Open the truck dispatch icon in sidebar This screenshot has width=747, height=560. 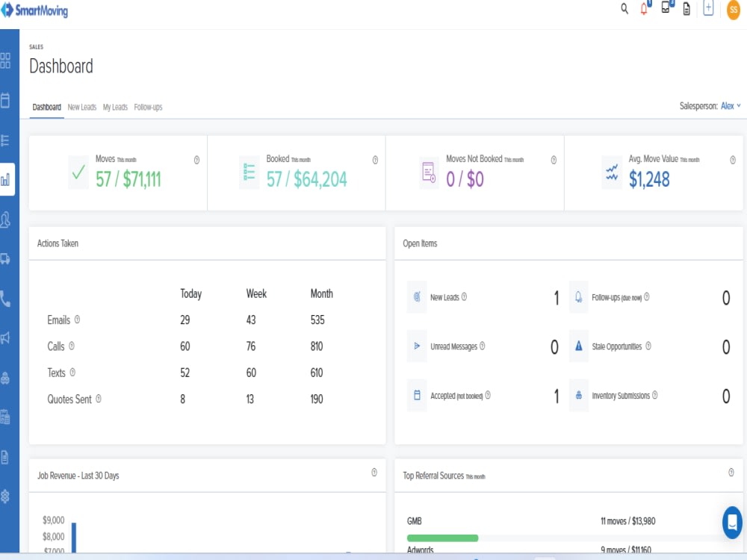[x=5, y=259]
